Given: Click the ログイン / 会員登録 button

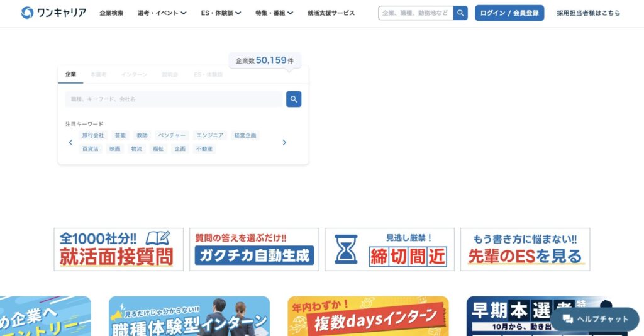Looking at the screenshot, I should 509,13.
